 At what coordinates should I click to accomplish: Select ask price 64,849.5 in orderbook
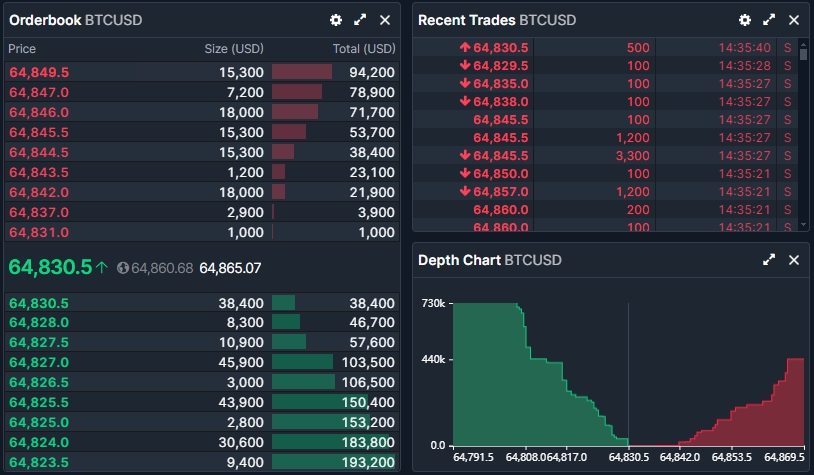pyautogui.click(x=39, y=72)
